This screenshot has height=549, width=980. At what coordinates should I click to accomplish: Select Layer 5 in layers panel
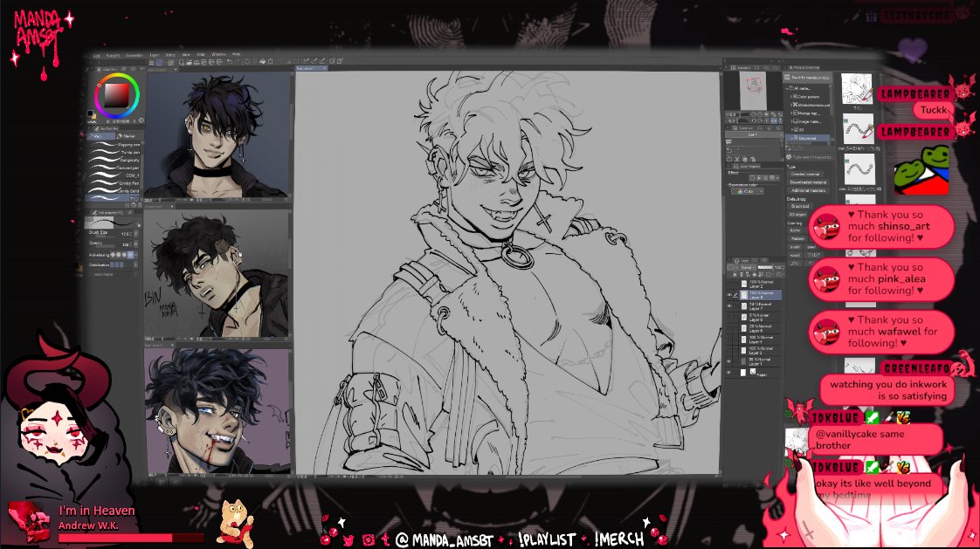760,328
